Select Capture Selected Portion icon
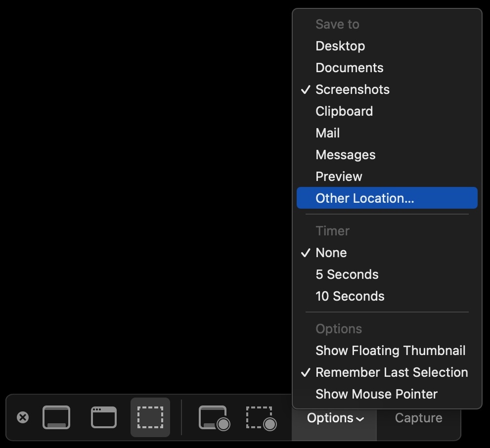 pos(150,418)
